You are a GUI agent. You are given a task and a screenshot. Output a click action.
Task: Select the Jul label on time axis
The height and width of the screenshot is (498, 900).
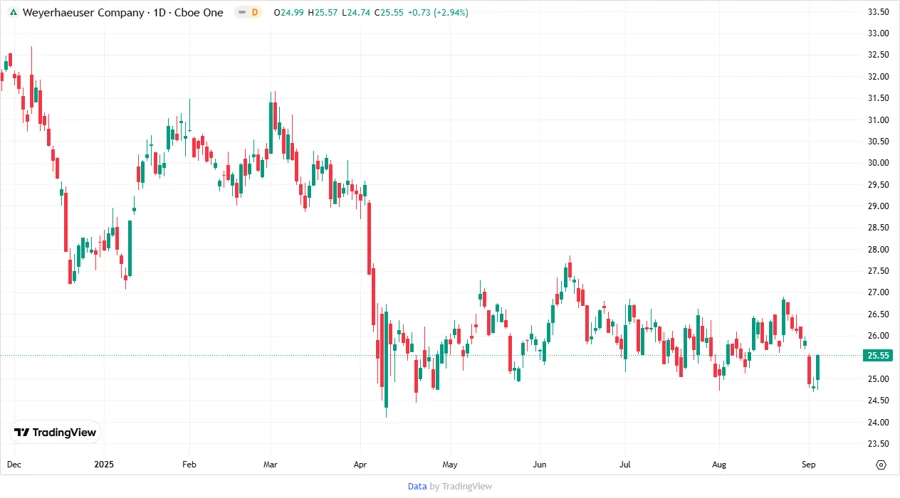(624, 464)
